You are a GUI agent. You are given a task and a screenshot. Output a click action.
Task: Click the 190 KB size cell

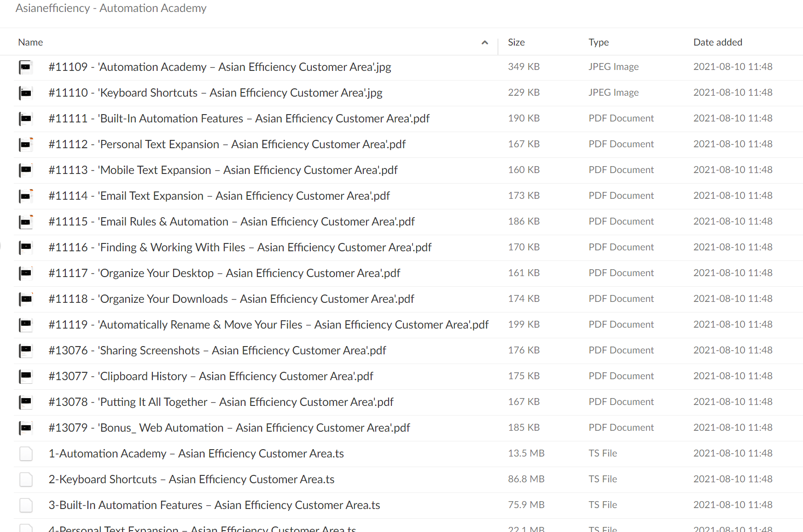(x=524, y=118)
